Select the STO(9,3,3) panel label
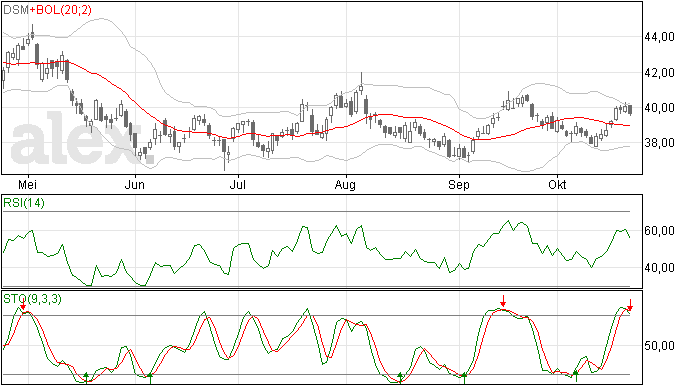The height and width of the screenshot is (387, 690). click(x=33, y=299)
